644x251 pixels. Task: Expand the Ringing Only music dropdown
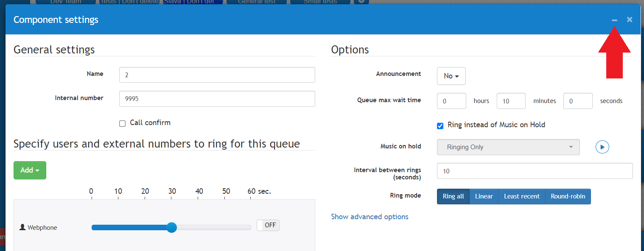(x=508, y=147)
